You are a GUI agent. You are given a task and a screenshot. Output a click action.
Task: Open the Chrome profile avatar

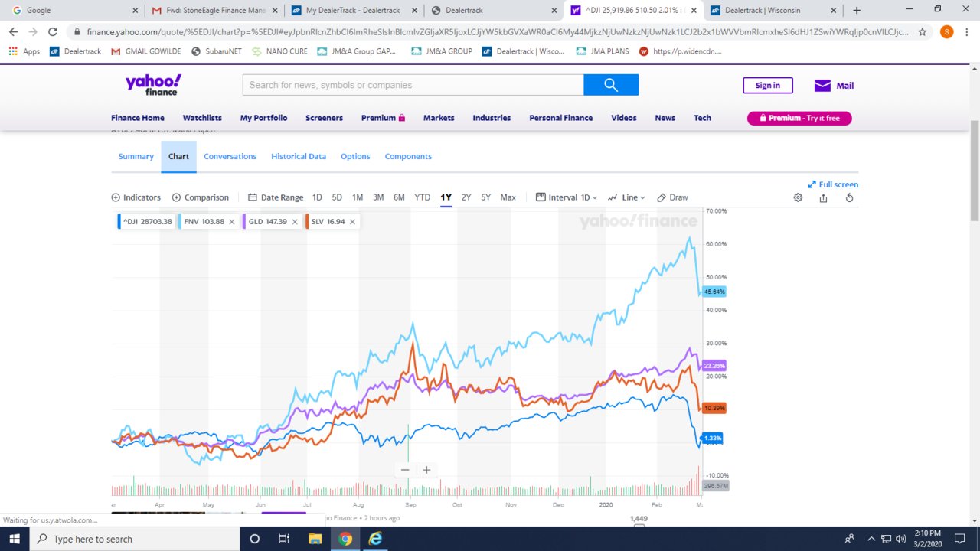tap(947, 32)
